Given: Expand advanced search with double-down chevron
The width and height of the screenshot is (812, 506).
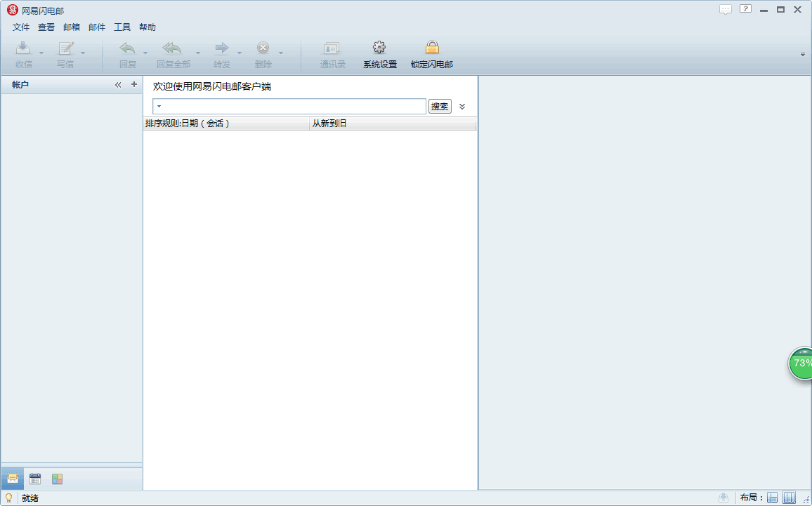Looking at the screenshot, I should 462,107.
